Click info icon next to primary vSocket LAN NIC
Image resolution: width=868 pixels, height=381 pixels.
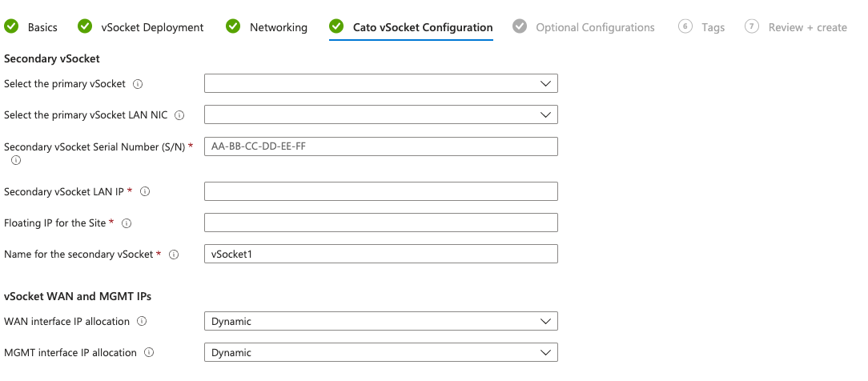pos(179,115)
